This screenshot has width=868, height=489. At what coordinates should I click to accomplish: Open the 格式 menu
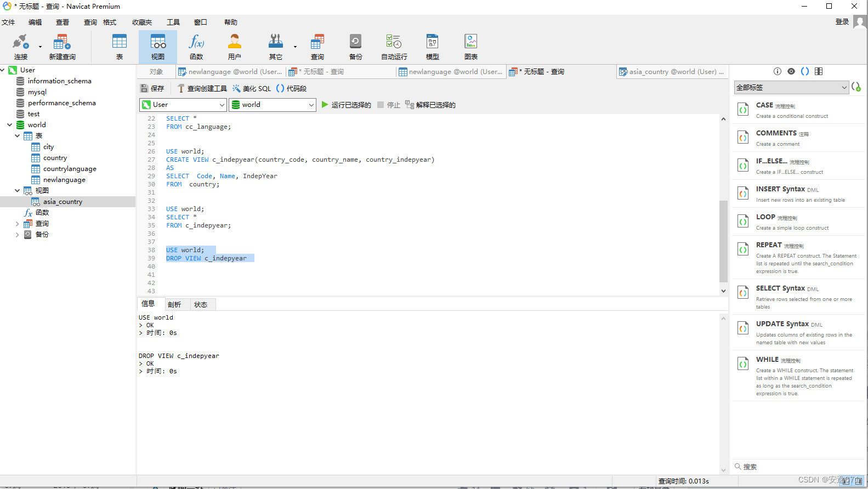[110, 22]
